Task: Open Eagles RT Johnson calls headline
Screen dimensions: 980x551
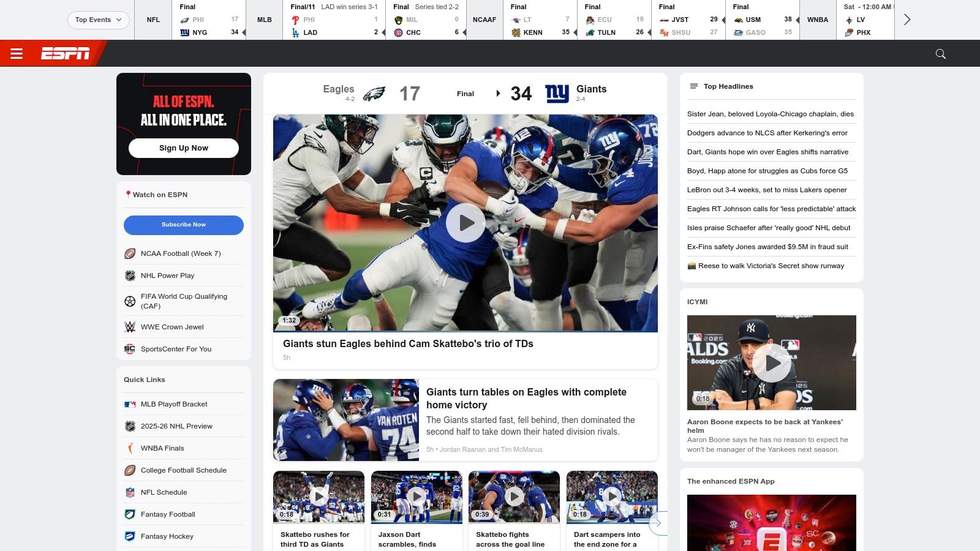Action: click(772, 209)
